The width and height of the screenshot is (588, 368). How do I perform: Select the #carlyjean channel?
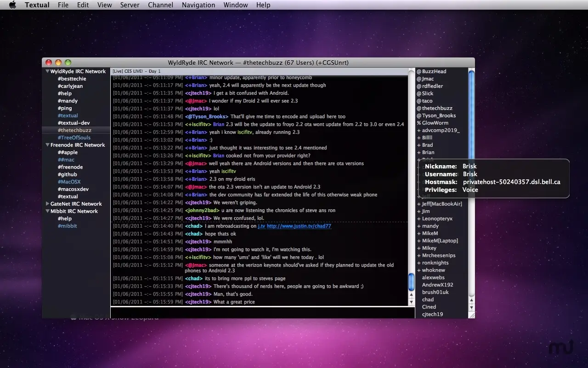(70, 86)
